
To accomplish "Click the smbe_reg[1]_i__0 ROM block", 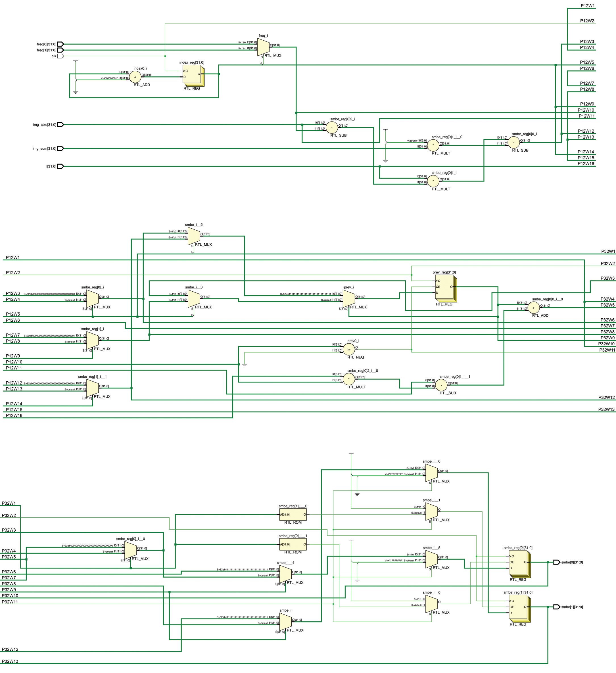I will point(293,515).
